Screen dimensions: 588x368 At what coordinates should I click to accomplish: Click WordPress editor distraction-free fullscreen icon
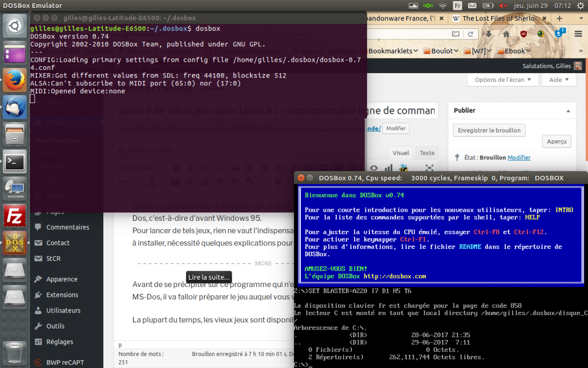click(x=429, y=168)
